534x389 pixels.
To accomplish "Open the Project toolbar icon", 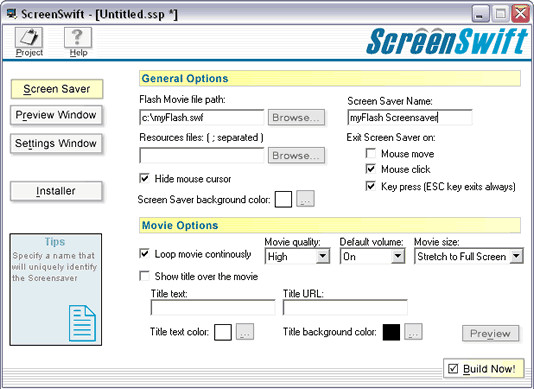I will 29,37.
